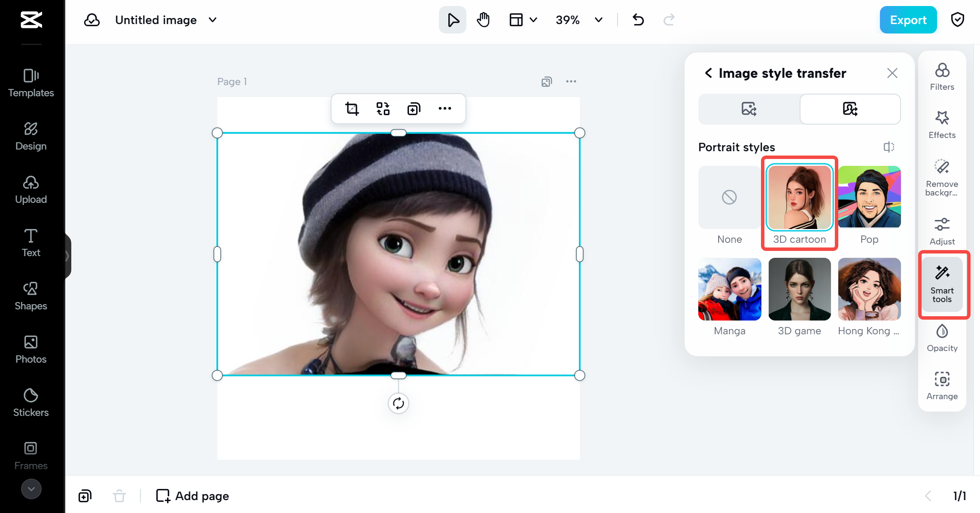Open the page options menu
The image size is (980, 513).
tap(571, 81)
